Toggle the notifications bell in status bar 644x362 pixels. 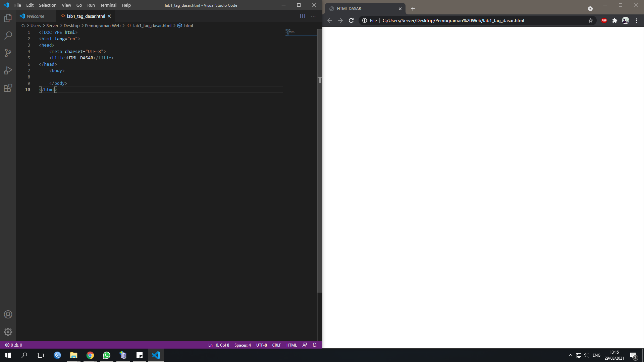[314, 345]
